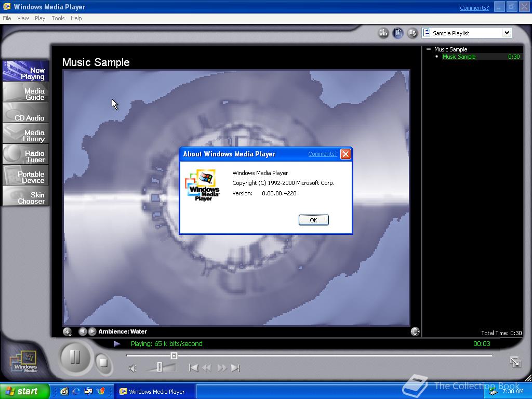Screen dimensions: 532x399
Task: Open the Media Library tab
Action: tap(26, 134)
